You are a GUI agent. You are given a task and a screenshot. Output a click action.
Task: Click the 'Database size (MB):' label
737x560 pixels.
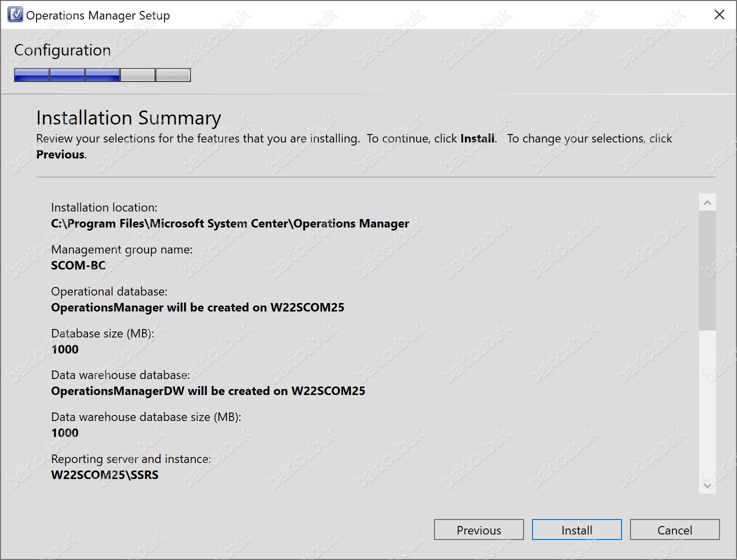102,333
